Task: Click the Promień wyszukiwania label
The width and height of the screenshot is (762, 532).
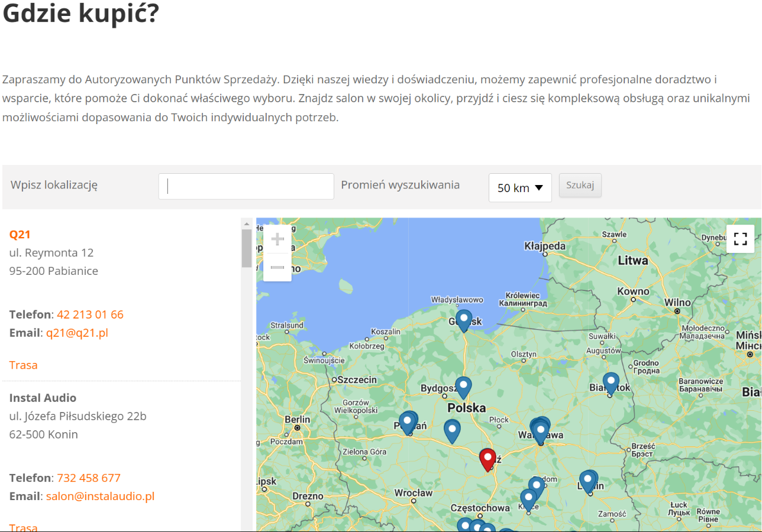Action: tap(401, 184)
